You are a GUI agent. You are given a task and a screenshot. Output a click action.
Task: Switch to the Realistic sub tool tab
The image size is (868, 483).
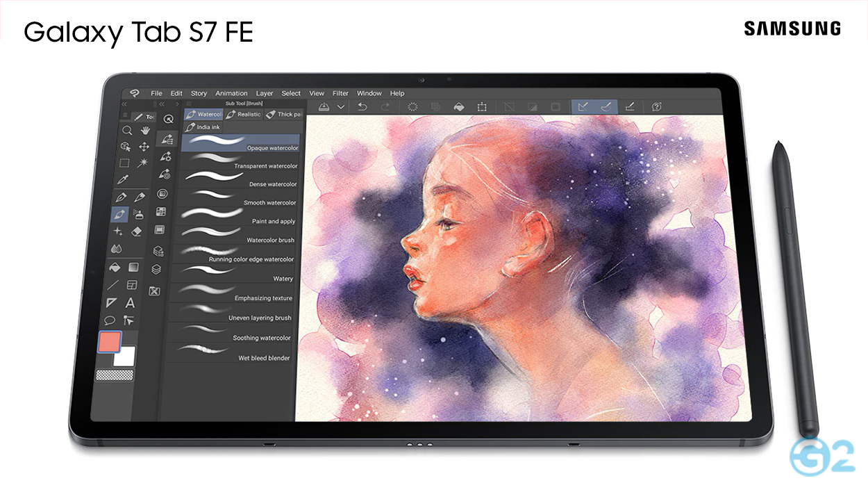(244, 114)
